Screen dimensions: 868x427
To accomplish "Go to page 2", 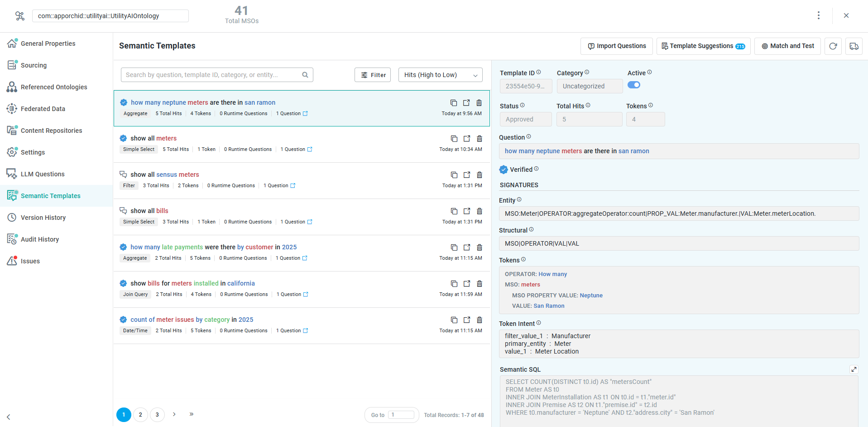I will click(x=140, y=415).
